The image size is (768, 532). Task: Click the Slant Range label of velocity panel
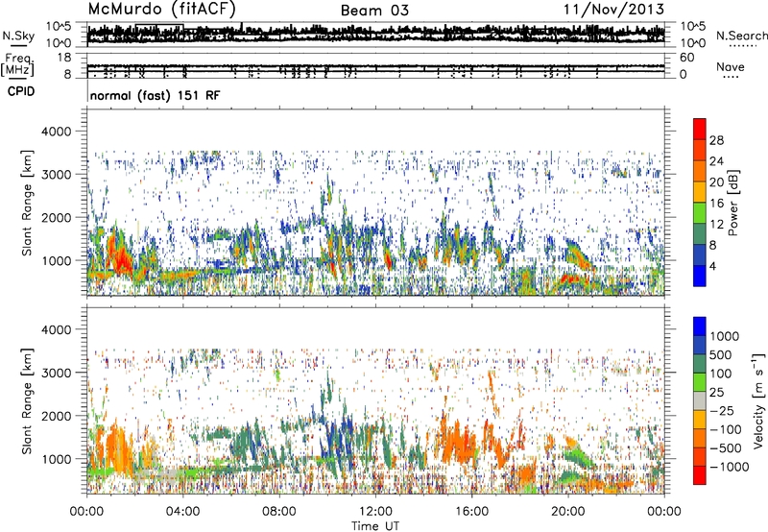pos(27,401)
